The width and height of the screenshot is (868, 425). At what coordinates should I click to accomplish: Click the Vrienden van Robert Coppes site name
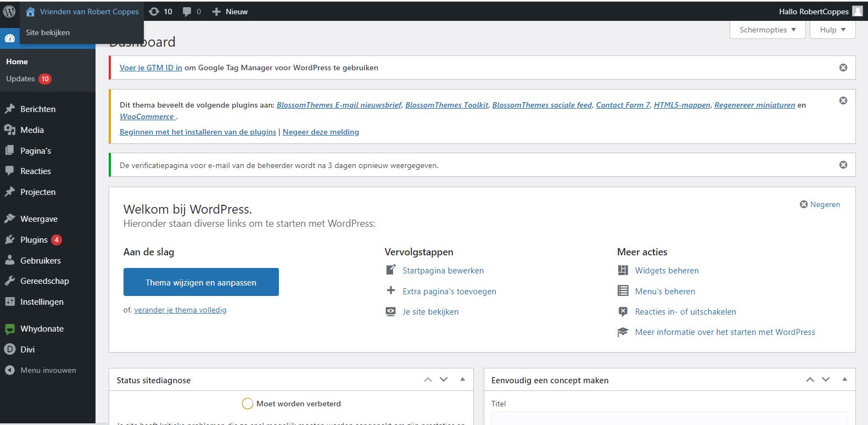(x=89, y=12)
